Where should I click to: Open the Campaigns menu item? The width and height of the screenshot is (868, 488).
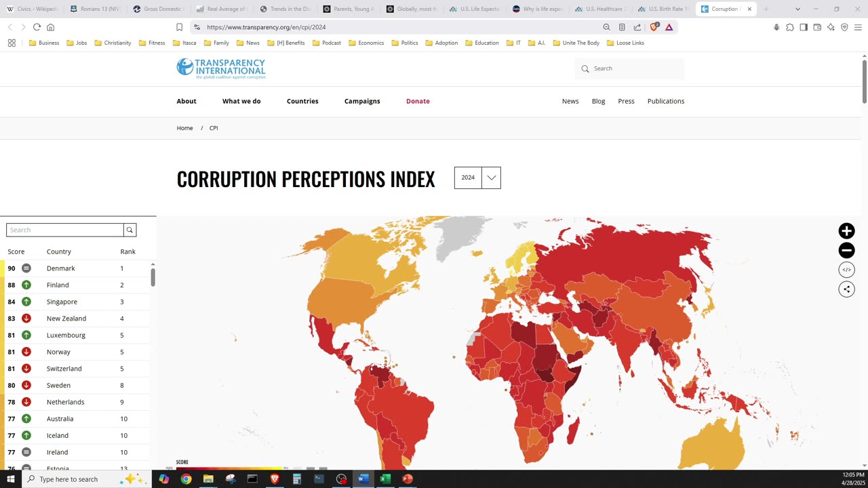coord(362,101)
